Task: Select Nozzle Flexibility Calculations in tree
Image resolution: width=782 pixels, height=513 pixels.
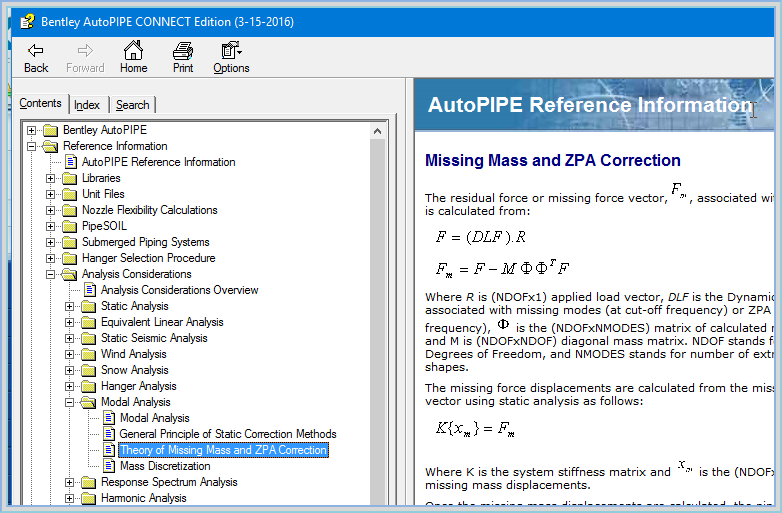Action: point(150,210)
